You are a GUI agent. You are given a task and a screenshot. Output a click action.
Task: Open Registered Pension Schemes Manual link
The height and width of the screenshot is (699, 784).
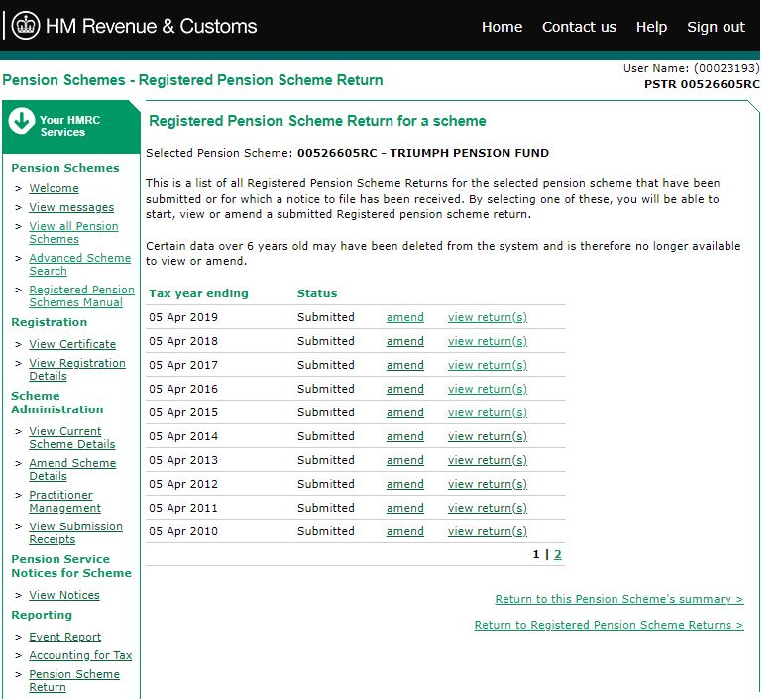coord(81,296)
